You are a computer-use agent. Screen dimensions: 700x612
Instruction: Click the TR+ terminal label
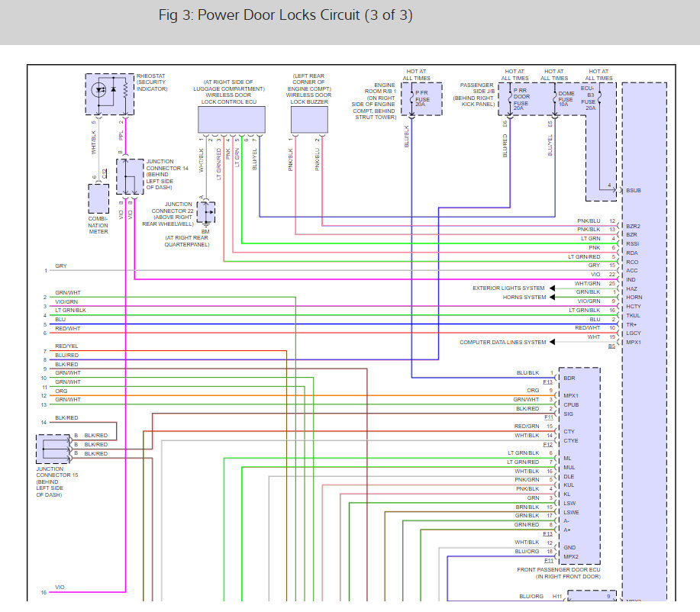click(x=631, y=324)
